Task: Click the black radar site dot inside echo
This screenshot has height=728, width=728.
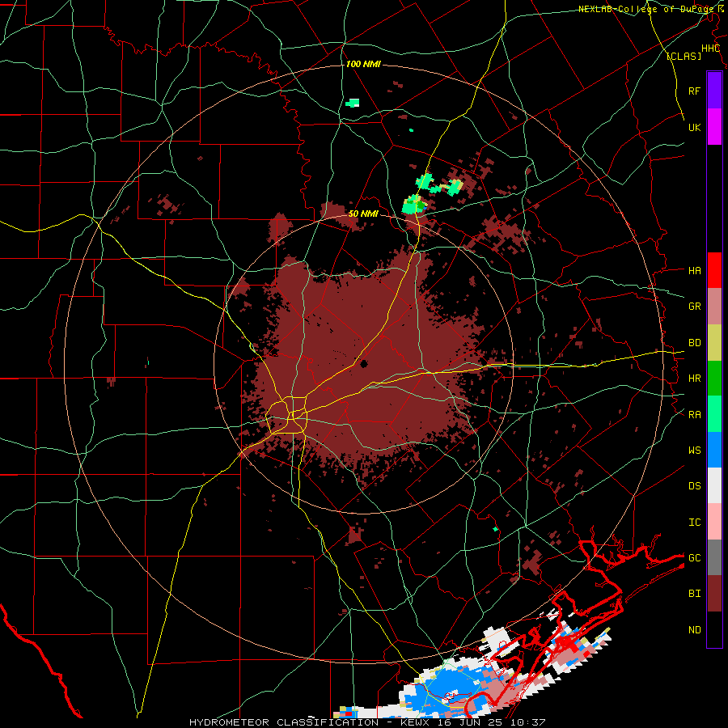Action: point(363,363)
